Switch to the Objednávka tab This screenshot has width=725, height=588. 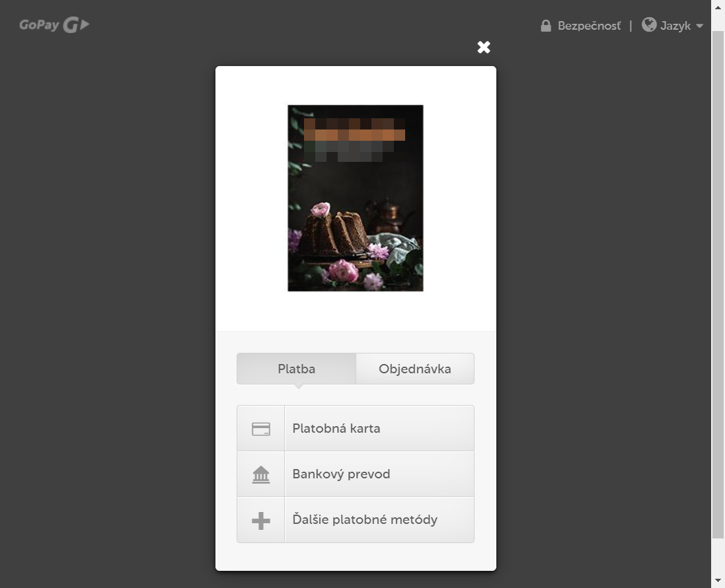click(x=415, y=369)
